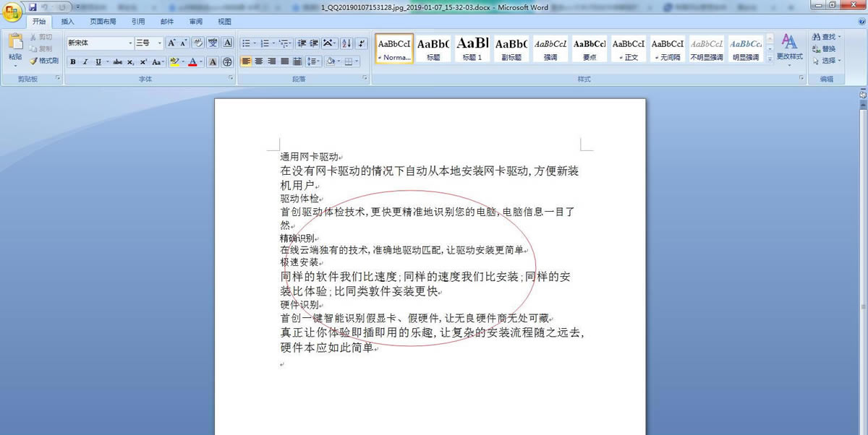Open the 审阅 ribbon tab

tap(195, 22)
